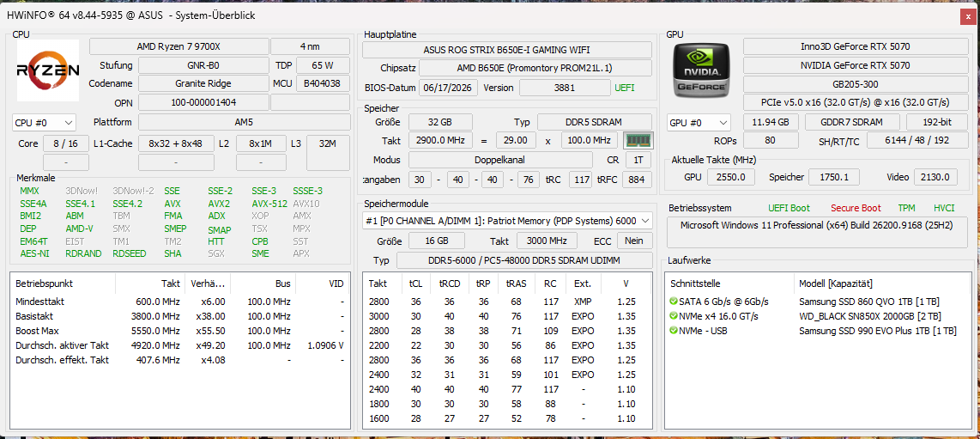
Task: Click the green check icon for NVMe x4
Action: [x=673, y=316]
